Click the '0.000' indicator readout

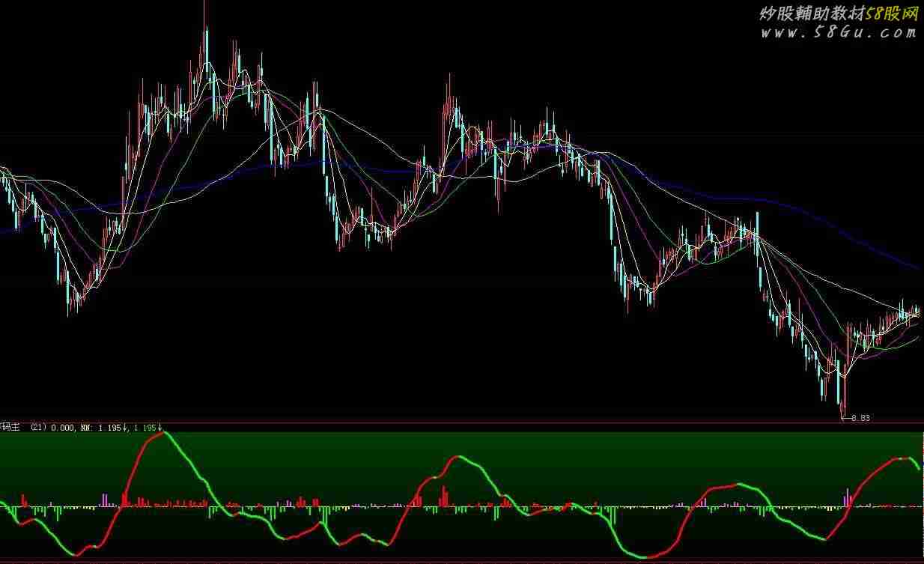[x=62, y=428]
